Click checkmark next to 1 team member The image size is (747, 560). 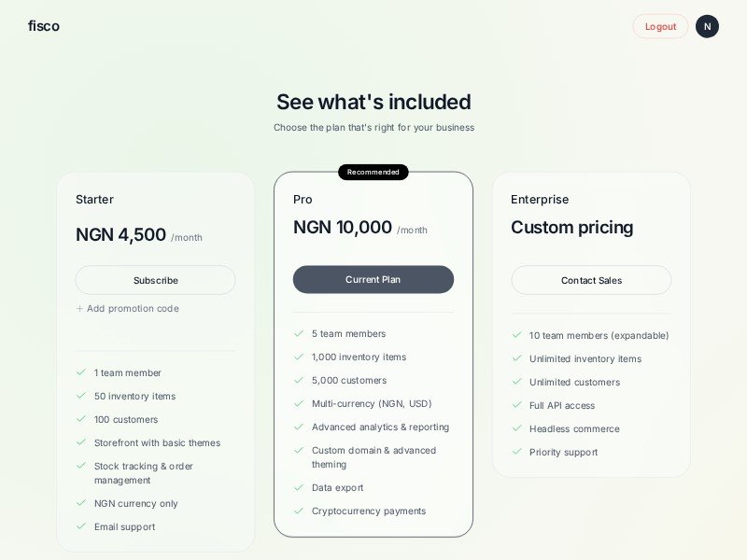[81, 372]
